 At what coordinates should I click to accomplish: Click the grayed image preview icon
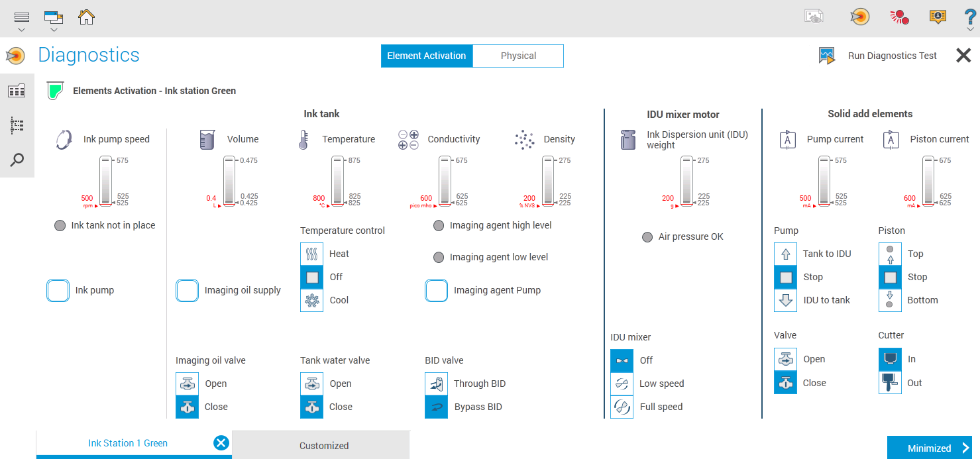click(x=814, y=17)
